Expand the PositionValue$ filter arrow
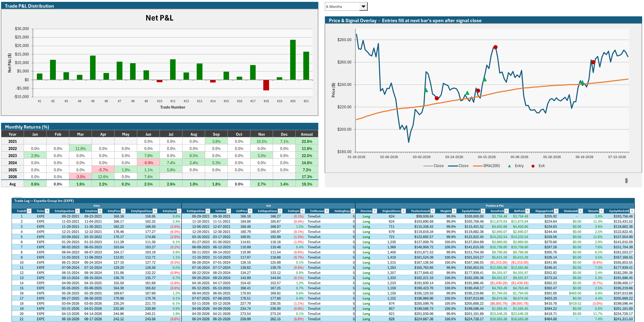This screenshot has height=322, width=644. 433,211
